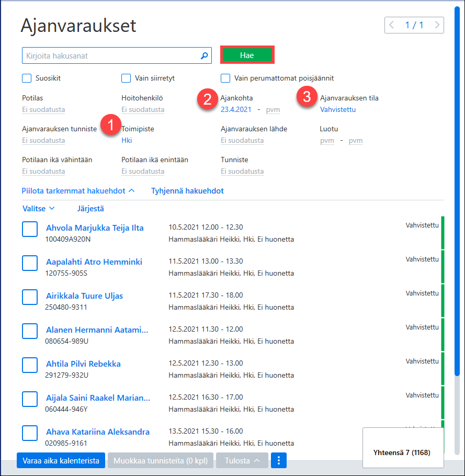Go to previous results page arrow
Image resolution: width=465 pixels, height=476 pixels.
click(x=392, y=25)
